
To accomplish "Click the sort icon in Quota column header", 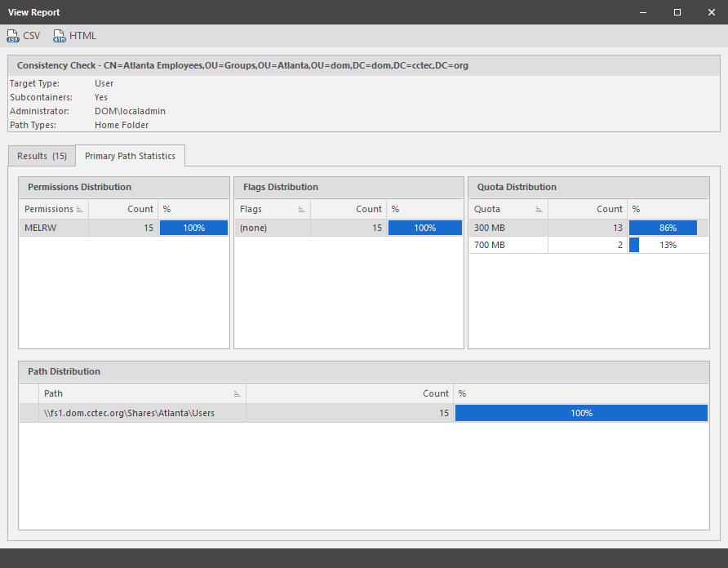I will coord(539,210).
